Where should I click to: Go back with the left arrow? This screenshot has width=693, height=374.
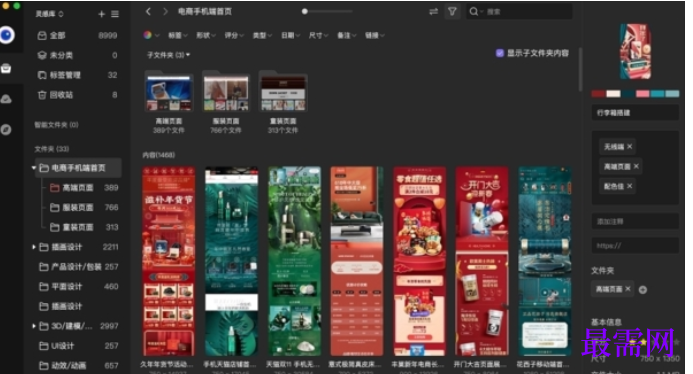coord(148,11)
